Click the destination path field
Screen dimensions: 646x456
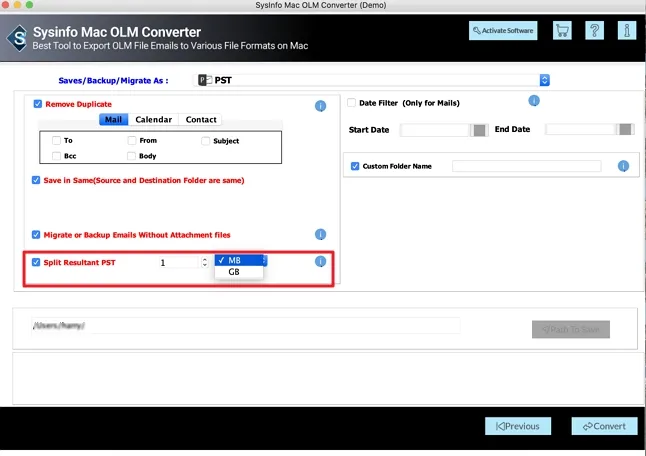coord(246,325)
